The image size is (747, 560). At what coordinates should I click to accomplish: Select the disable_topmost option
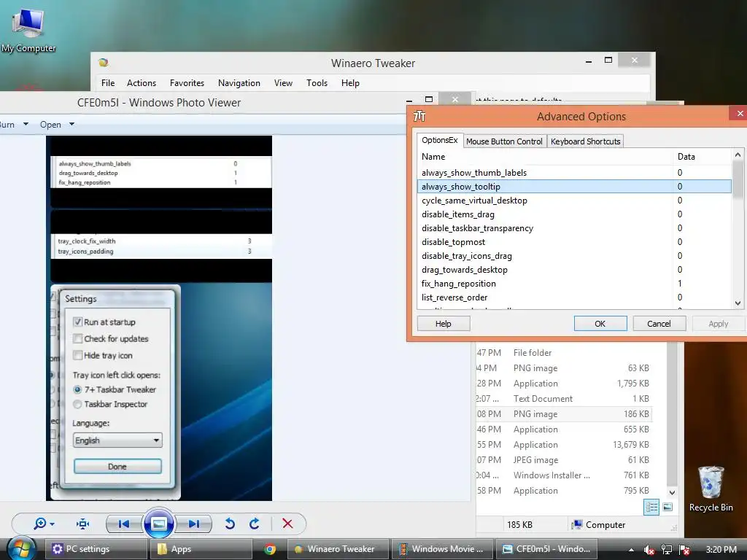click(x=574, y=241)
